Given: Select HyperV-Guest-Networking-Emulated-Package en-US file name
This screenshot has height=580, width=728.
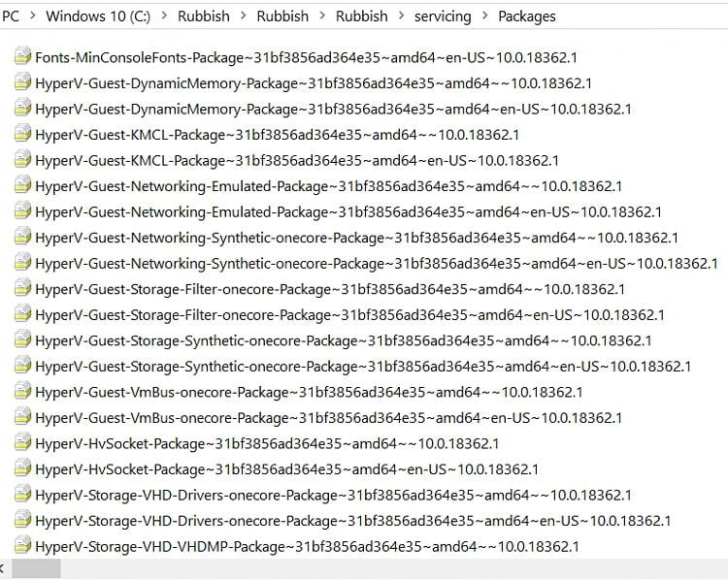Looking at the screenshot, I should tap(348, 212).
